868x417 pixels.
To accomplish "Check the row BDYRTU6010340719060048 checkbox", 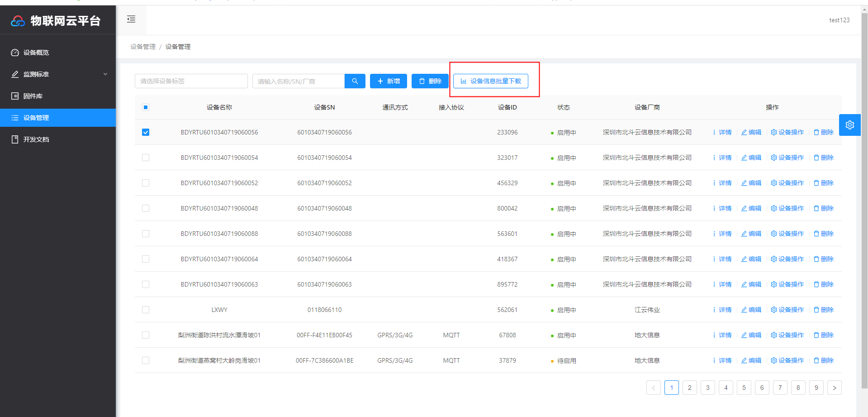I will 146,208.
